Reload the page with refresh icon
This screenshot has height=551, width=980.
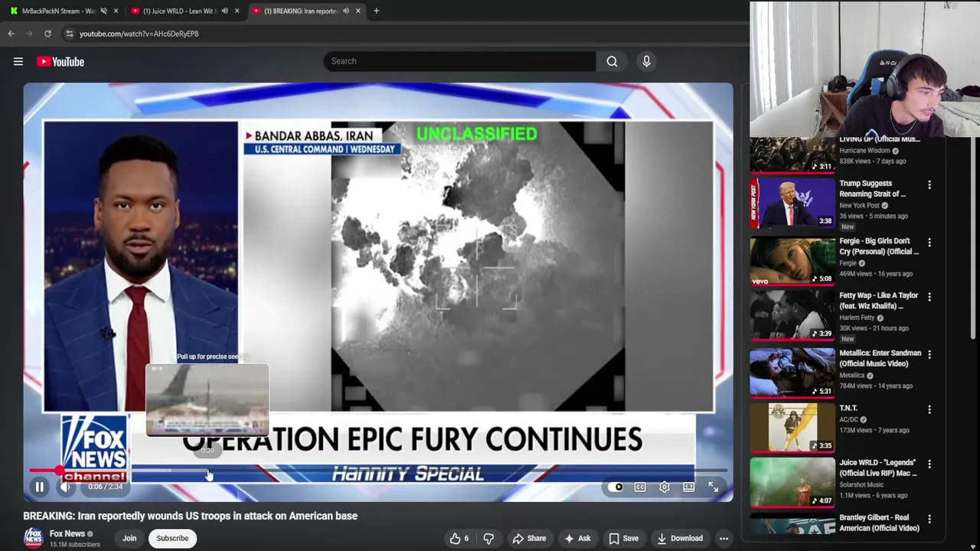(47, 34)
